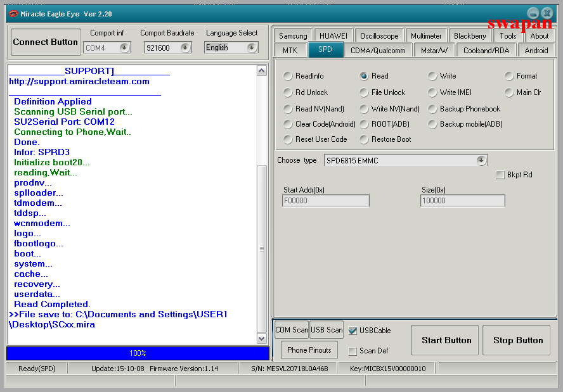Switch to the HUAWEI tab
This screenshot has width=563, height=392.
(x=333, y=36)
